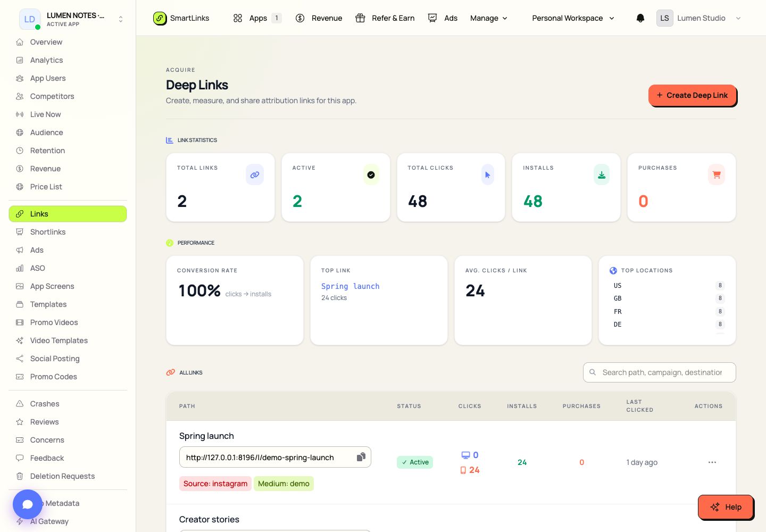Click the LS avatar badge

click(x=664, y=18)
